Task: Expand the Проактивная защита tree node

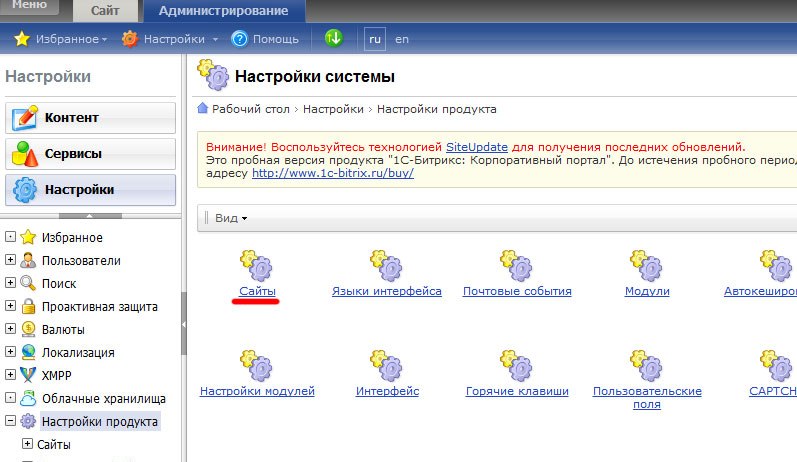Action: [10, 305]
